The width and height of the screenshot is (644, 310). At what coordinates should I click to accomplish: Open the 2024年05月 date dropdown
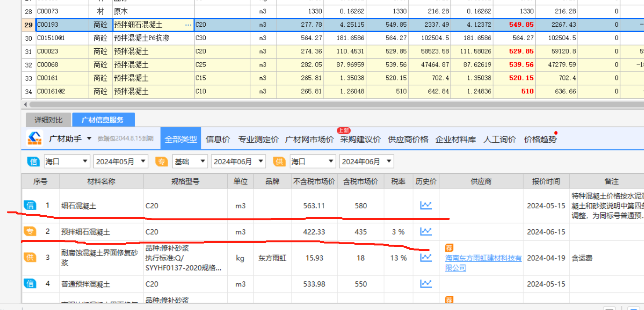(x=121, y=161)
